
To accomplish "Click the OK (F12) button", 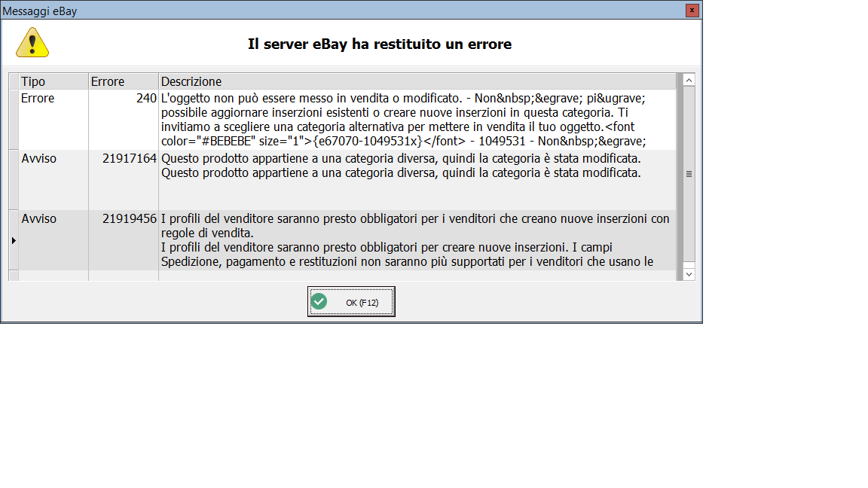I will [x=351, y=301].
